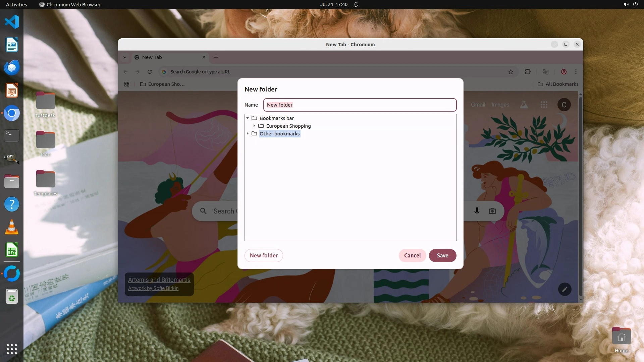Click the customize page pencil icon
Viewport: 644px width, 362px height.
pos(565,289)
